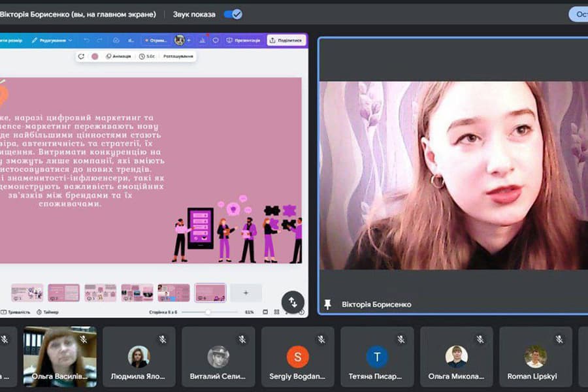Screen dimensions: 588x392
Task: Open the Таймер timer tool
Action: tap(48, 312)
